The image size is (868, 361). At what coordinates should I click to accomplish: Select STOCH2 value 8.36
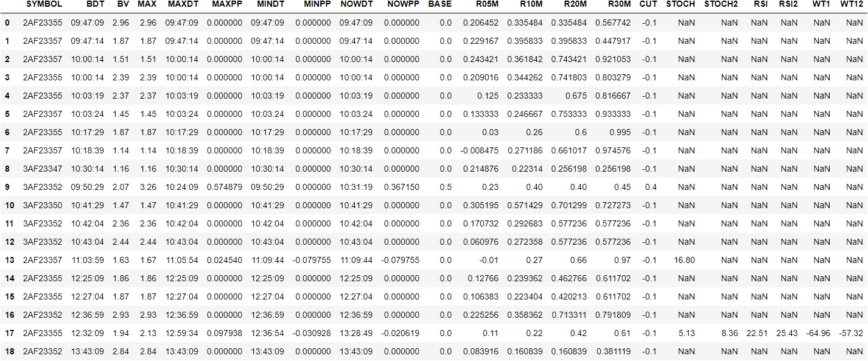[x=729, y=334]
